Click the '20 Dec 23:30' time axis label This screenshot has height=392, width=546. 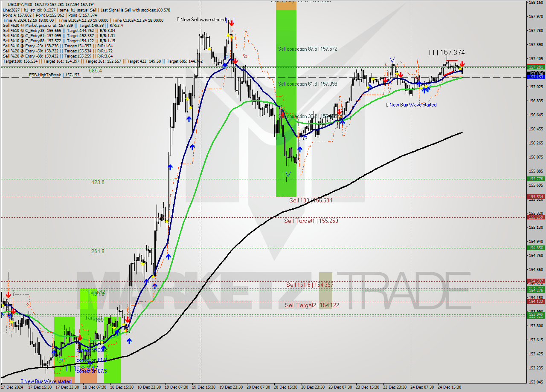coord(314,387)
